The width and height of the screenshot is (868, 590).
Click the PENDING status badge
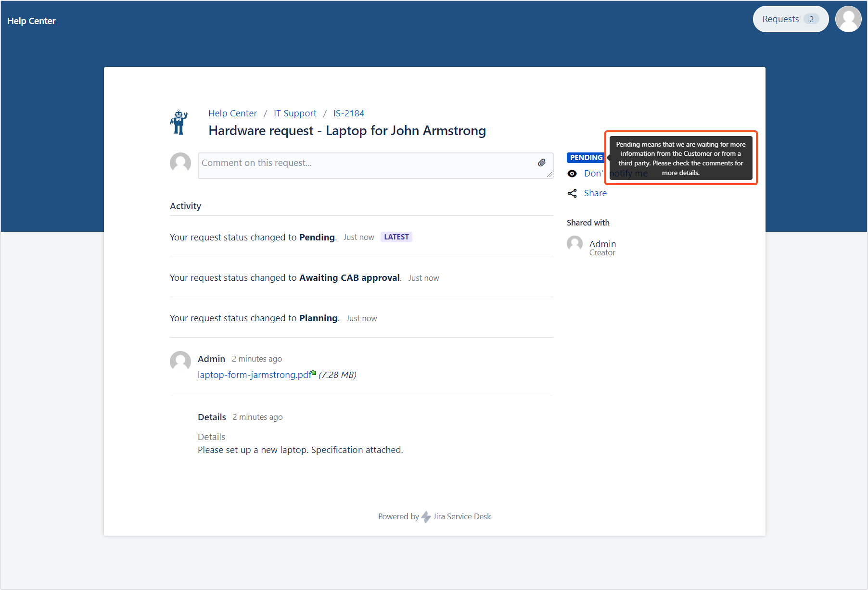point(585,157)
